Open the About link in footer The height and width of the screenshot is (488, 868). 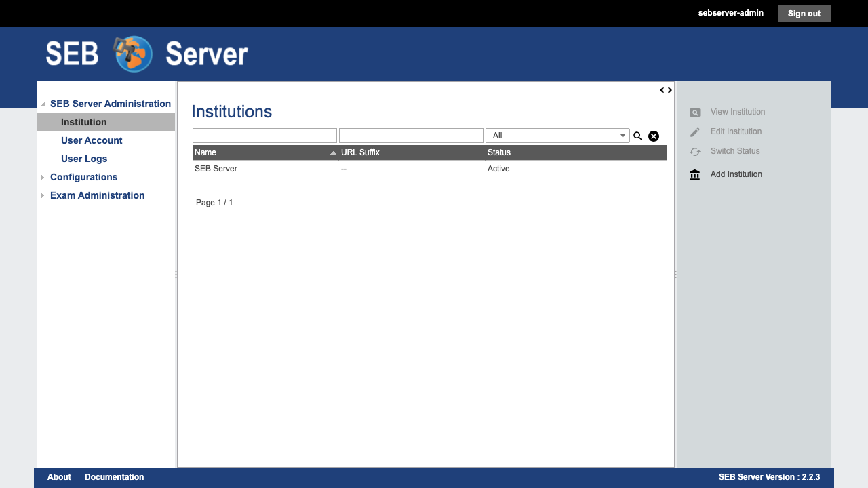pos(59,477)
